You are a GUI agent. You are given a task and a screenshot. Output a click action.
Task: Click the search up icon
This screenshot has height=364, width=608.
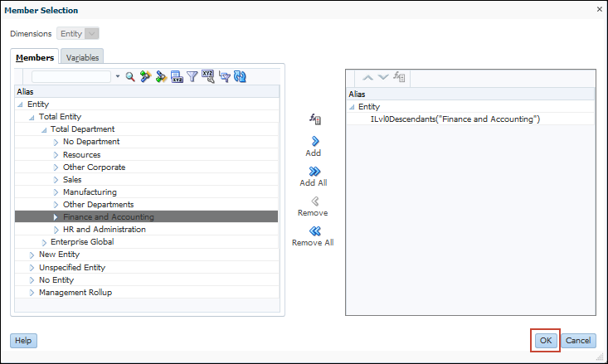[x=146, y=77]
